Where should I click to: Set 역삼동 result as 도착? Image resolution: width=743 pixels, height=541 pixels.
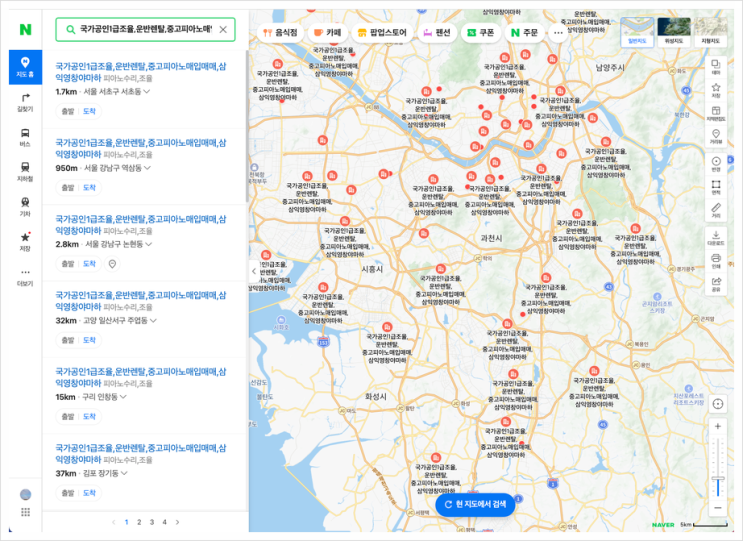pyautogui.click(x=89, y=187)
